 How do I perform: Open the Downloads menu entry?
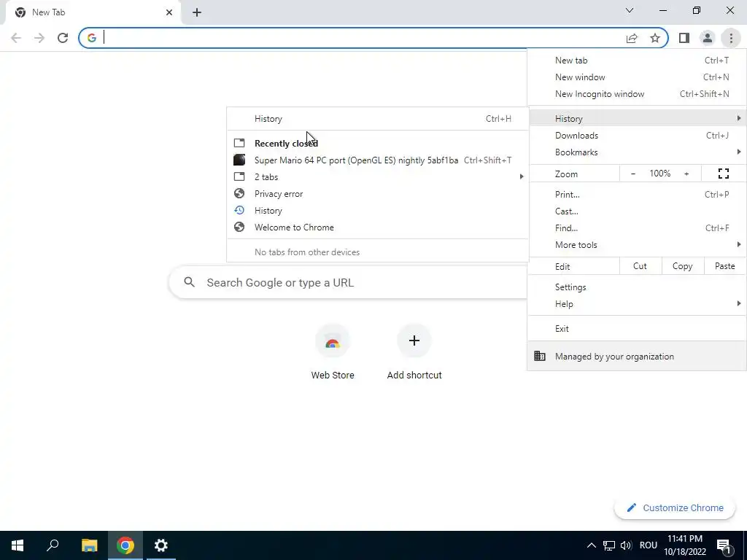[x=637, y=136]
